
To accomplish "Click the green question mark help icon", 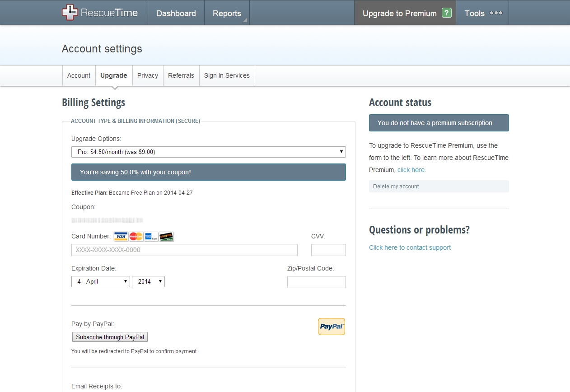I will point(446,13).
